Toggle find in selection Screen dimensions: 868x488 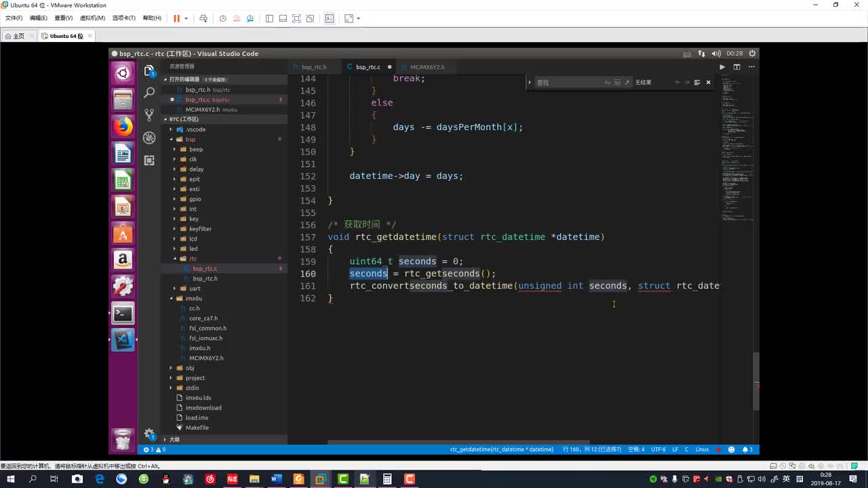[x=696, y=83]
